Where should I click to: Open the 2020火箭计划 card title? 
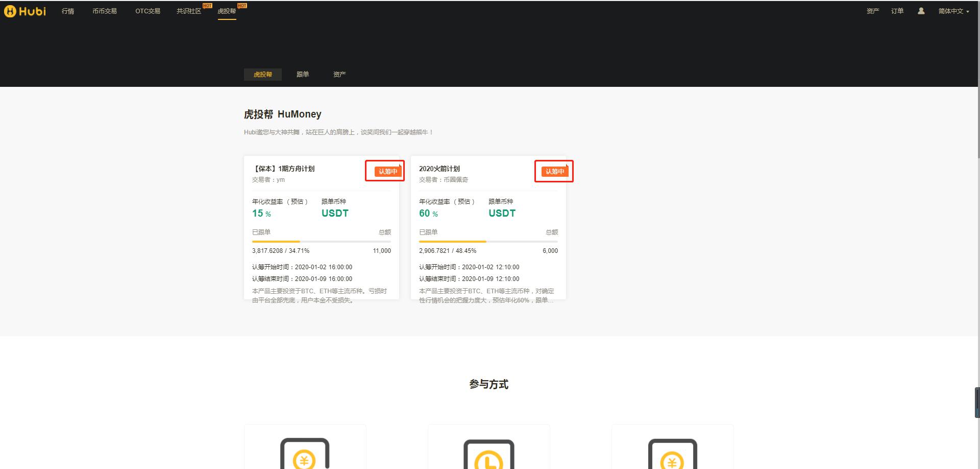(439, 169)
